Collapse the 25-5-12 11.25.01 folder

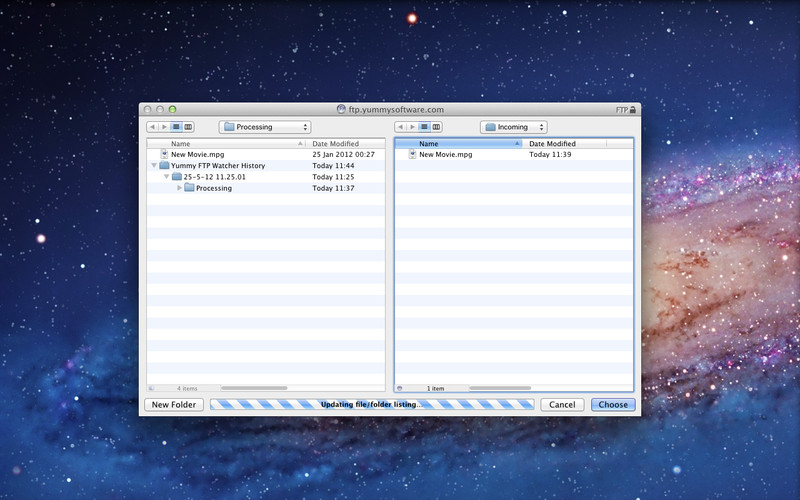click(166, 177)
